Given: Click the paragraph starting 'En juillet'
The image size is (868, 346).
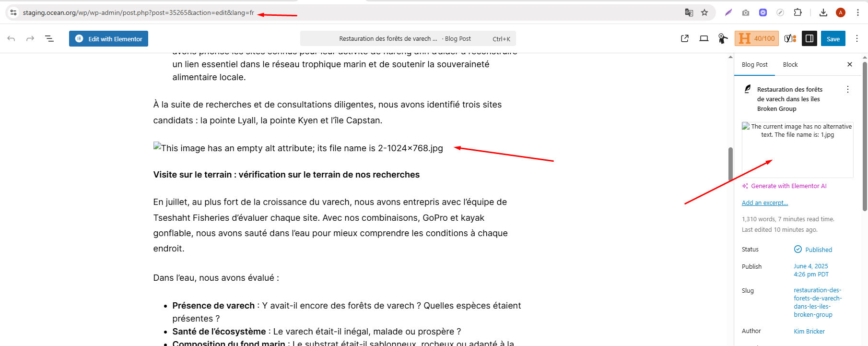Looking at the screenshot, I should [330, 225].
